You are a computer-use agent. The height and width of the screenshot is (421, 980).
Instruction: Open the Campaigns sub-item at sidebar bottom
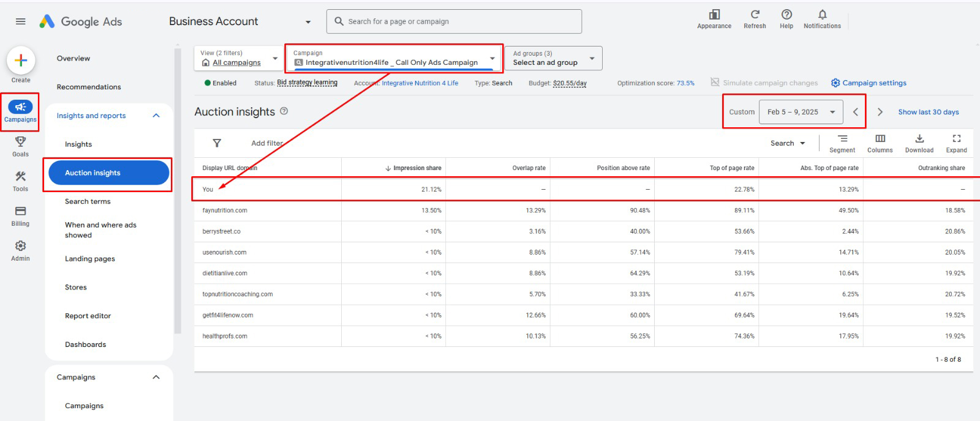click(85, 406)
